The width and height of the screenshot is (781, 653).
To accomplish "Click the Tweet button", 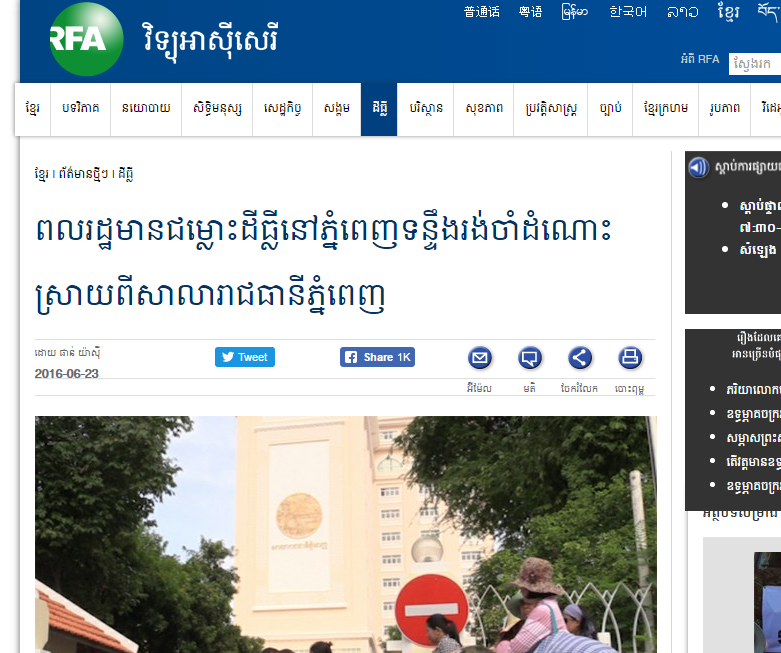I will coord(245,357).
